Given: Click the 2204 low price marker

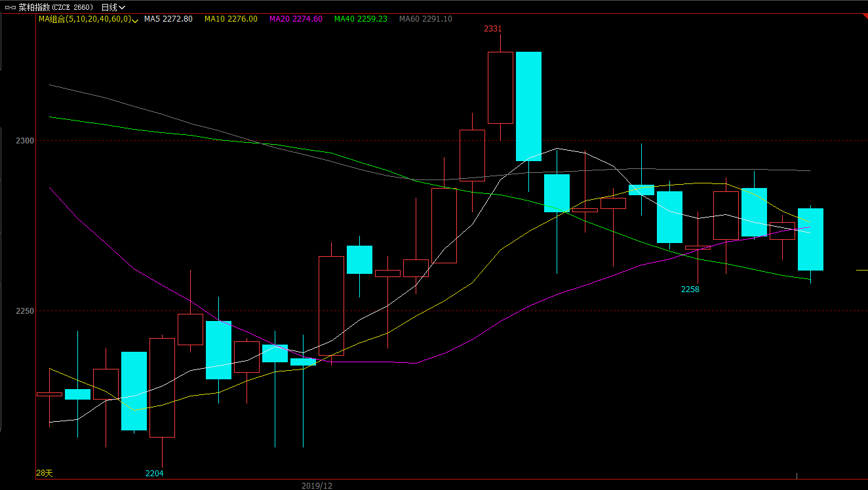Looking at the screenshot, I should click(x=155, y=474).
